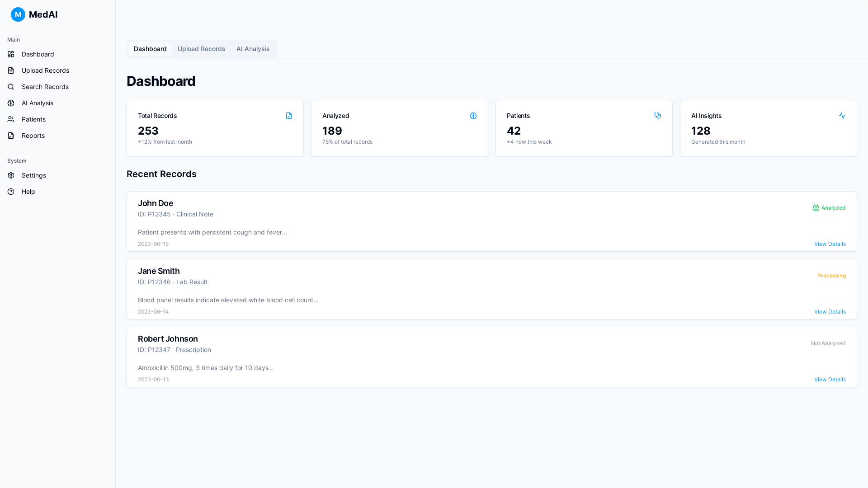Click the Total Records count 253
This screenshot has width=868, height=488.
pyautogui.click(x=148, y=131)
